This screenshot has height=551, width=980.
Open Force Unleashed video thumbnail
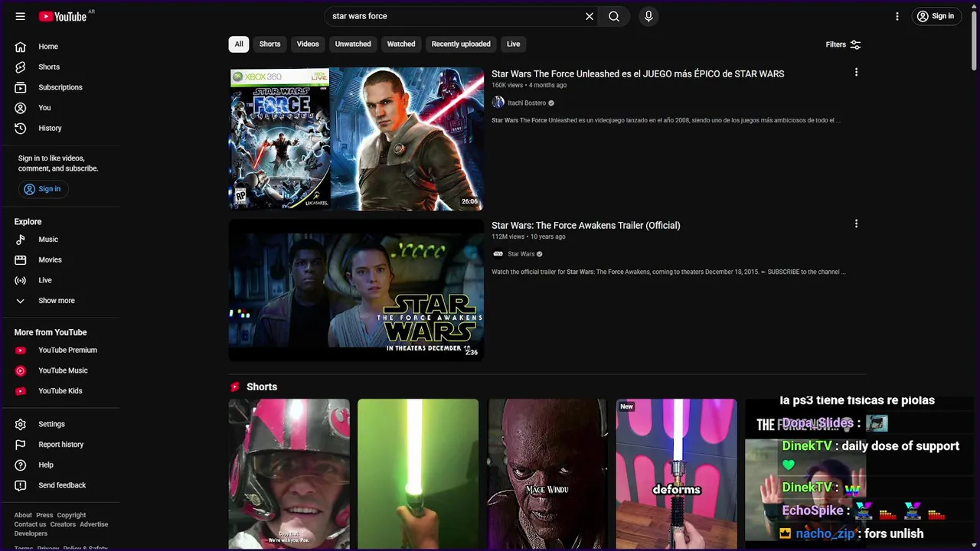pos(356,139)
